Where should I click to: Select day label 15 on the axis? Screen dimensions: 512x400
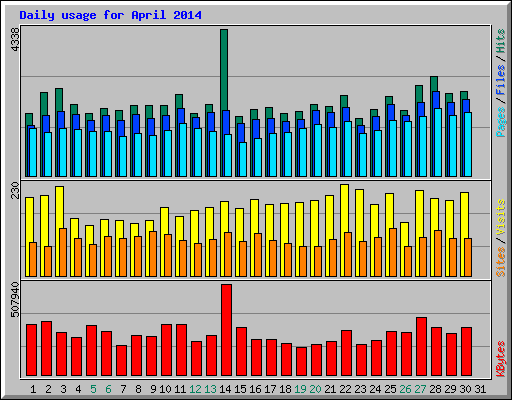point(240,389)
